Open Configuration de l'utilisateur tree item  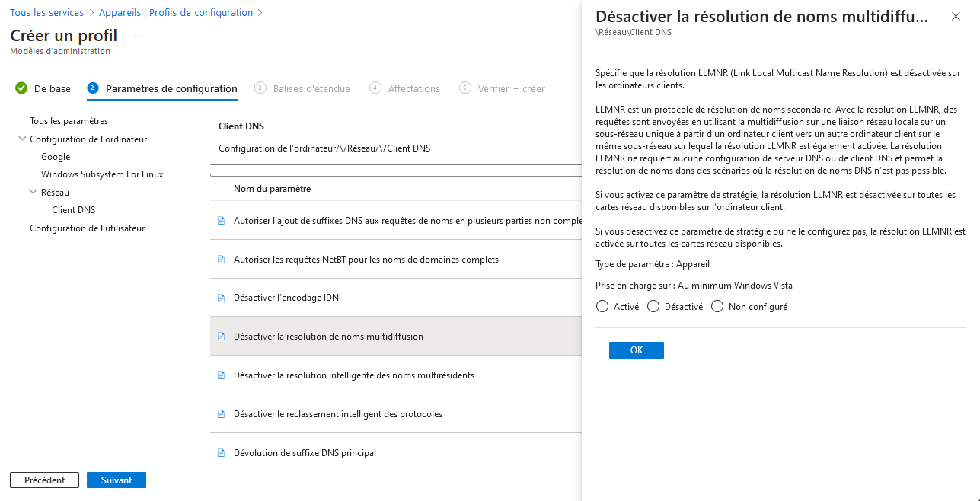coord(87,228)
